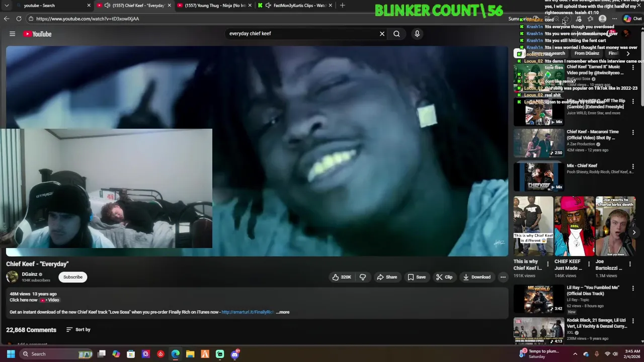The width and height of the screenshot is (644, 362).
Task: Open Discord from the taskbar
Action: click(235, 354)
